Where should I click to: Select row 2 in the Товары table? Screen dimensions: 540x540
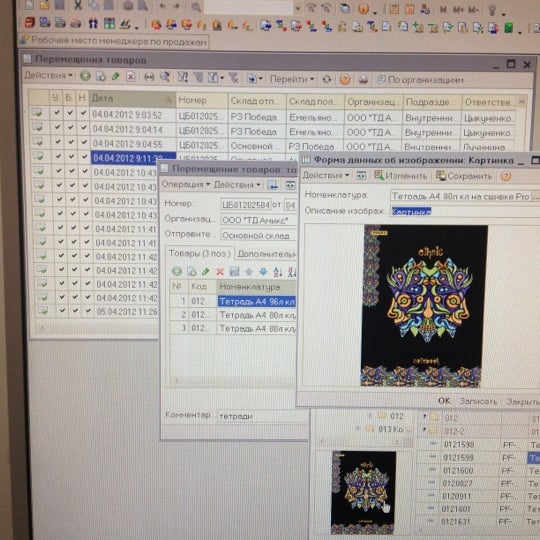(233, 315)
